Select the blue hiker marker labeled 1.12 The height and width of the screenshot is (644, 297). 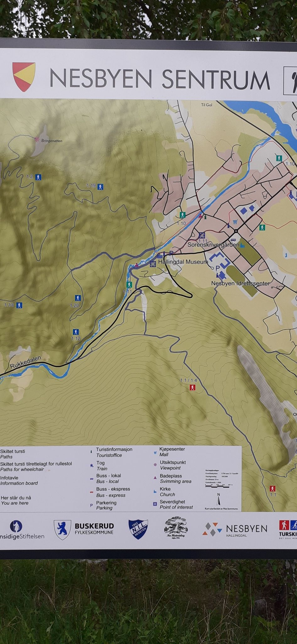pos(76,332)
